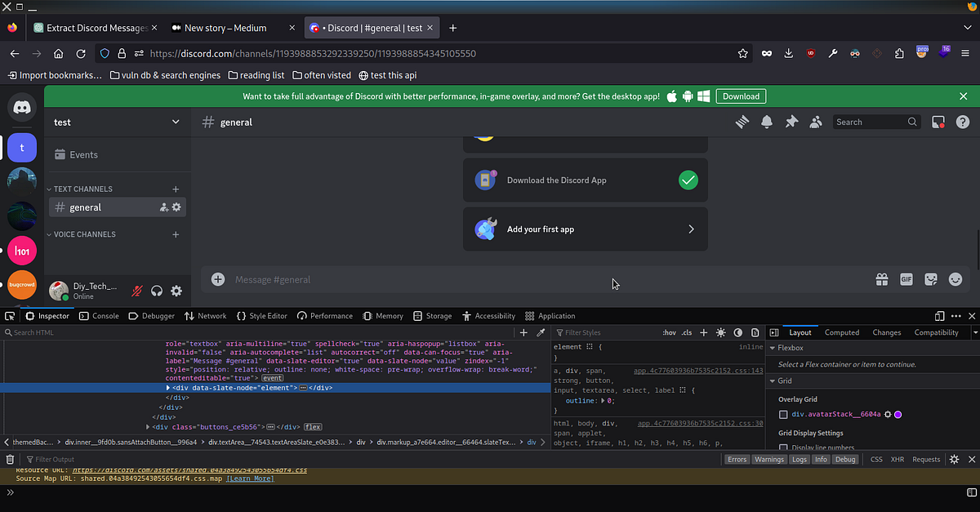Open notification settings bell for the channel
980x512 pixels.
click(766, 121)
